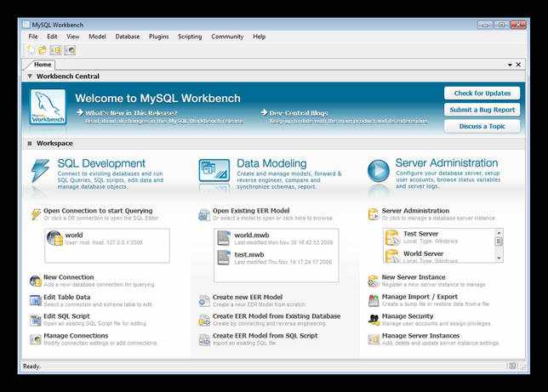Collapse the Workbench Central section
The height and width of the screenshot is (392, 548).
(30, 77)
